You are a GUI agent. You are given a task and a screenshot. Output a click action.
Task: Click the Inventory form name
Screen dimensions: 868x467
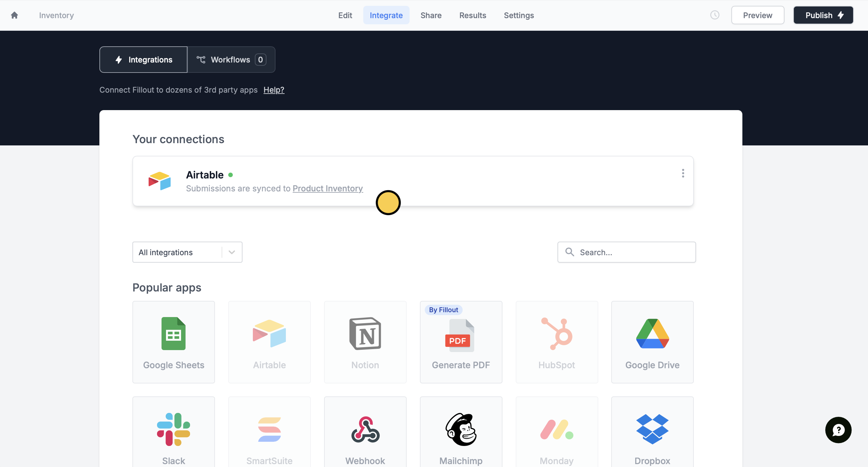(x=56, y=15)
